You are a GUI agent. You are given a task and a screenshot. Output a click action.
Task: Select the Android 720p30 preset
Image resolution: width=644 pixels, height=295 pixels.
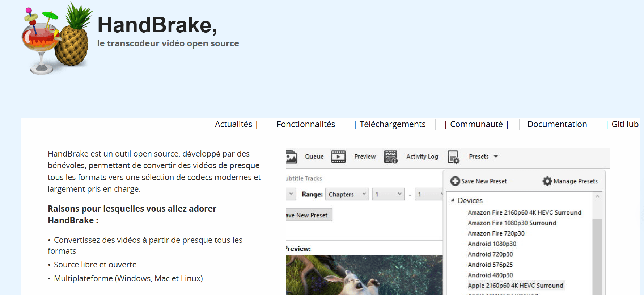(490, 254)
